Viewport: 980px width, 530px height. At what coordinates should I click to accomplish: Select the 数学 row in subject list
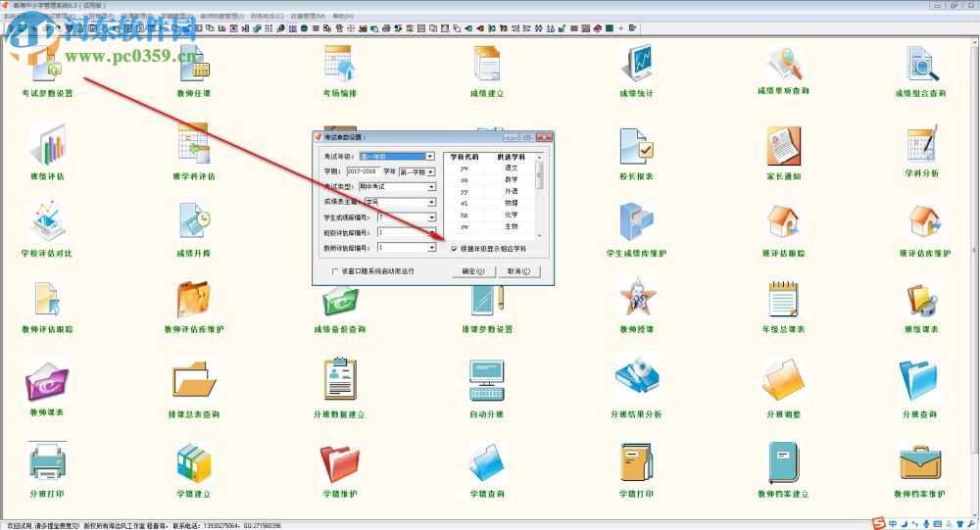489,180
